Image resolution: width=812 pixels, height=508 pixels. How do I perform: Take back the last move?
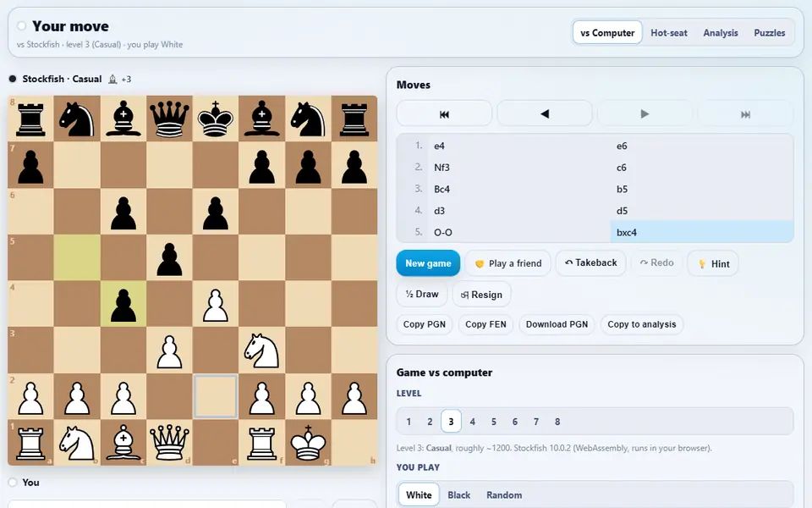(591, 262)
